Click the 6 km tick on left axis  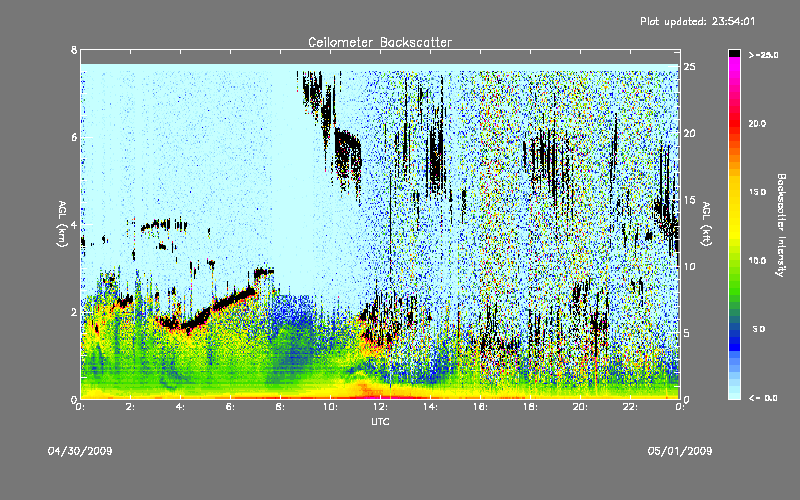click(74, 137)
